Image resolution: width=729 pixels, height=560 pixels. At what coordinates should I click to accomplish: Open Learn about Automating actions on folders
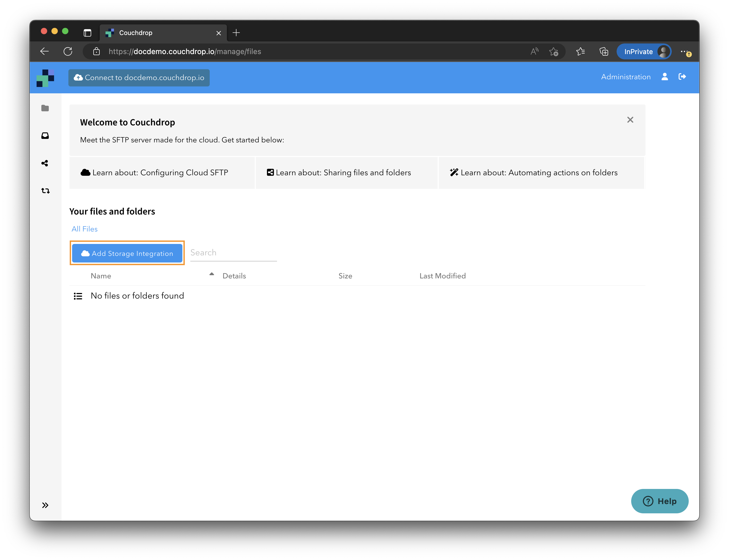coord(541,173)
